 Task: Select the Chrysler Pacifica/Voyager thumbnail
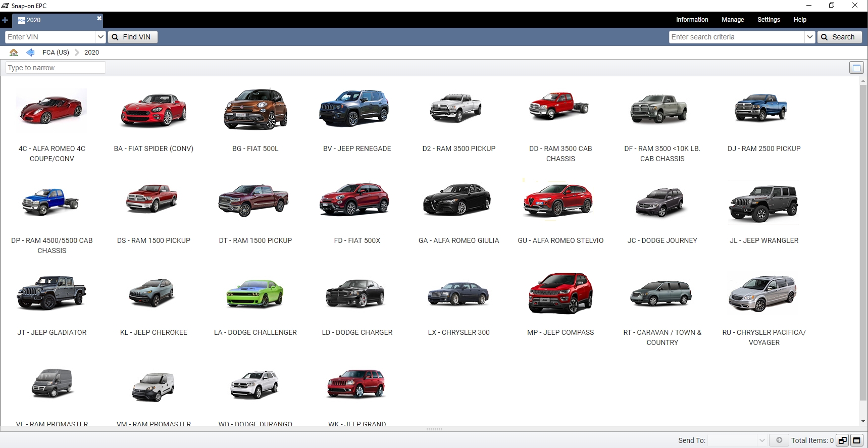click(x=762, y=293)
